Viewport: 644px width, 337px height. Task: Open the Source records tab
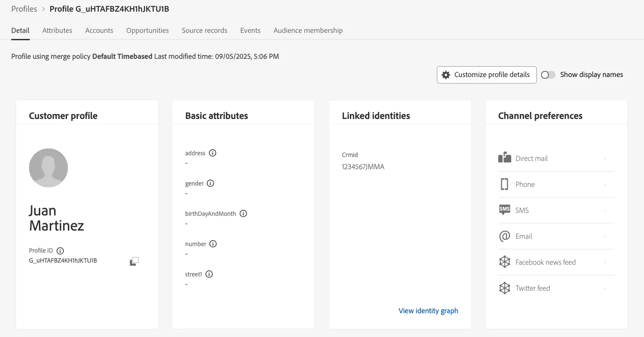pos(205,30)
